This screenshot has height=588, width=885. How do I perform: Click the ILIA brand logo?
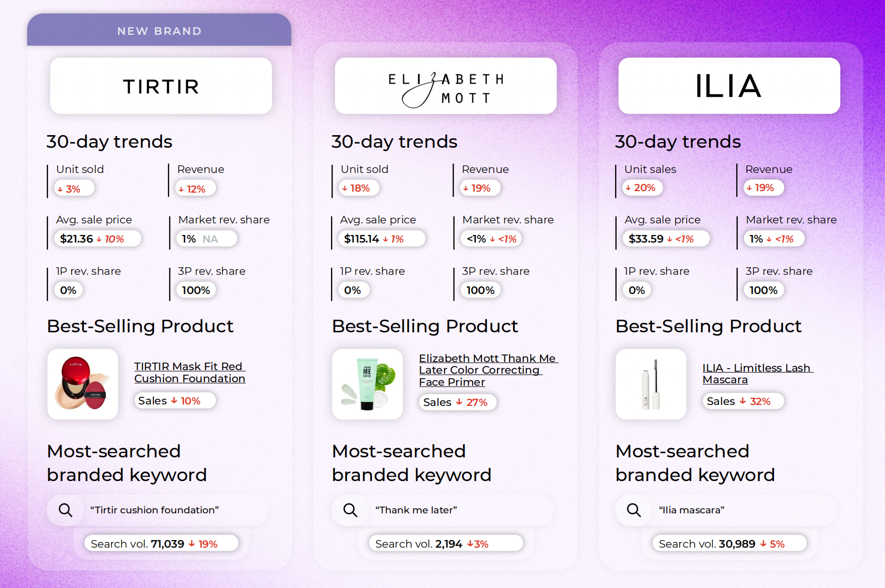[x=729, y=86]
